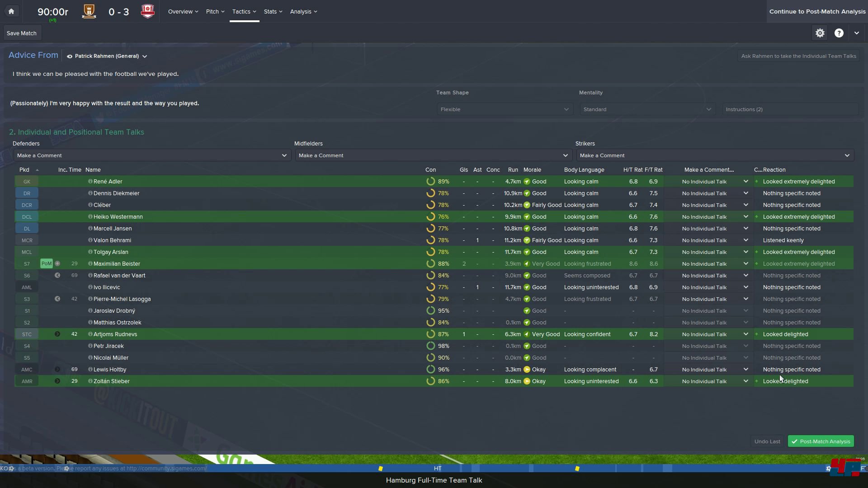Click Player of Match badge on Beister
This screenshot has width=868, height=488.
click(46, 263)
